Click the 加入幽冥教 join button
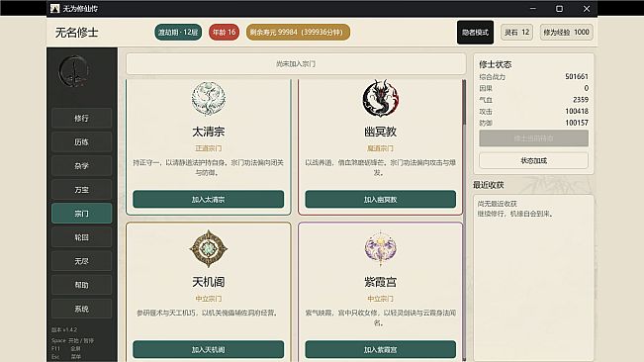644x362 pixels. (380, 200)
